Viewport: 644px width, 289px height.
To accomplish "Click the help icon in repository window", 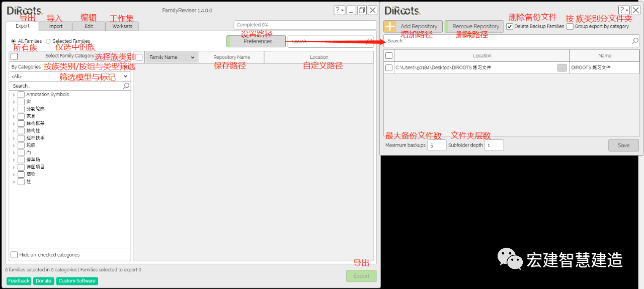I will (623, 10).
